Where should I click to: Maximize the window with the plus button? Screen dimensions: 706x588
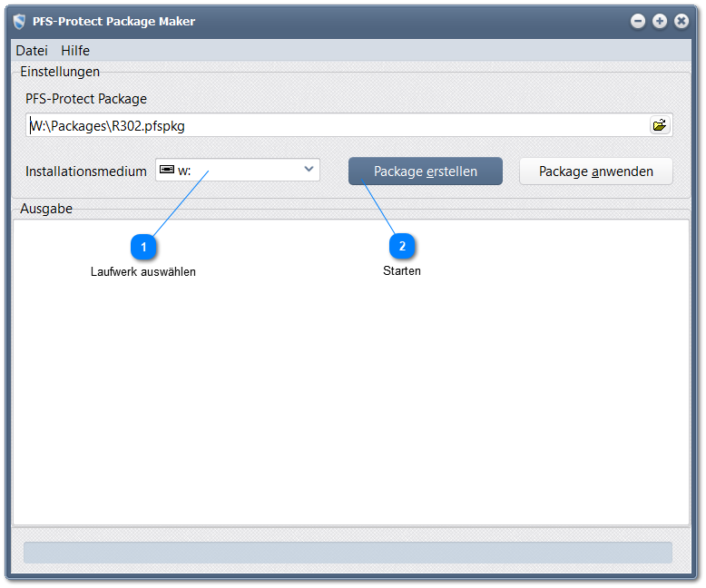660,21
